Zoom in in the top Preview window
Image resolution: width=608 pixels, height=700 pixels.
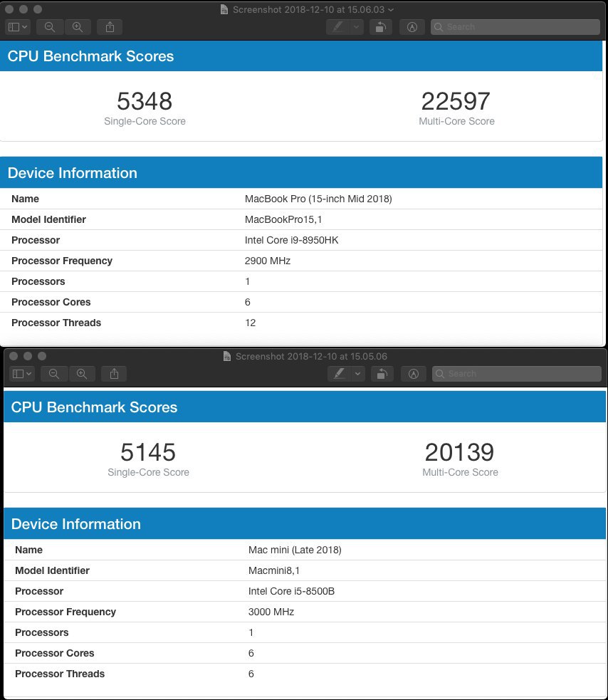click(78, 27)
